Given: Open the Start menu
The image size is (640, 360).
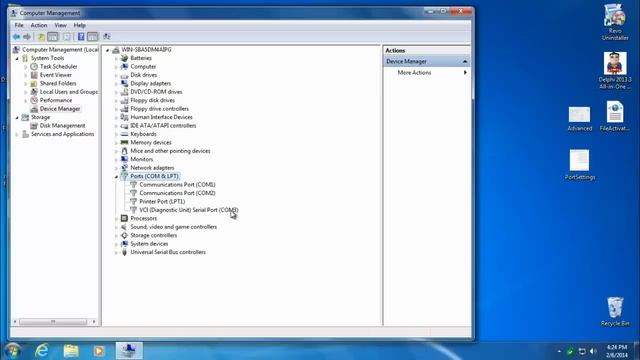Looking at the screenshot, I should coord(12,351).
